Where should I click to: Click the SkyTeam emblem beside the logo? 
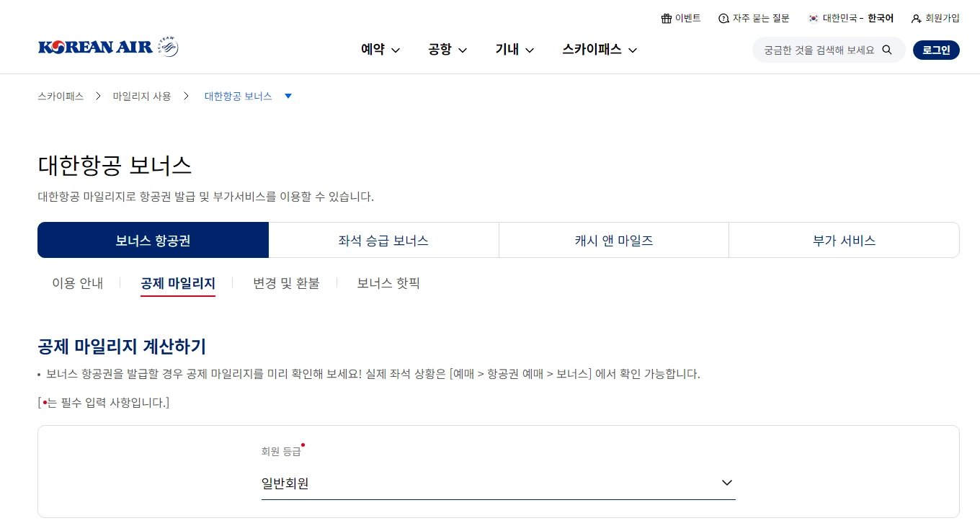pyautogui.click(x=166, y=45)
